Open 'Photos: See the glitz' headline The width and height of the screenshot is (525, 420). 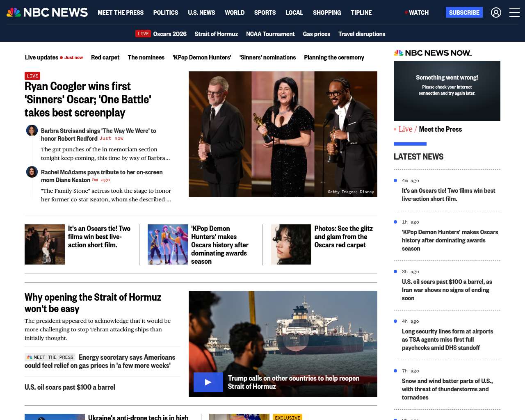344,237
